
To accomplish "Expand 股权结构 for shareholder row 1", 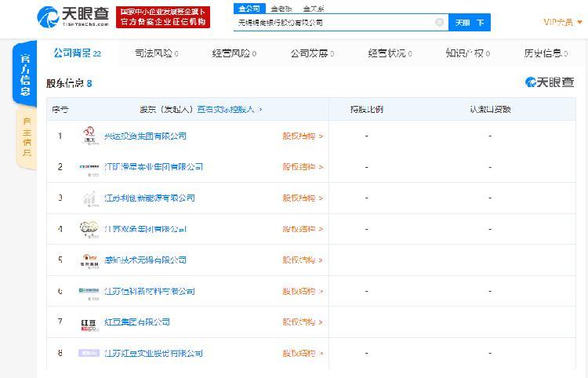I will pyautogui.click(x=303, y=136).
